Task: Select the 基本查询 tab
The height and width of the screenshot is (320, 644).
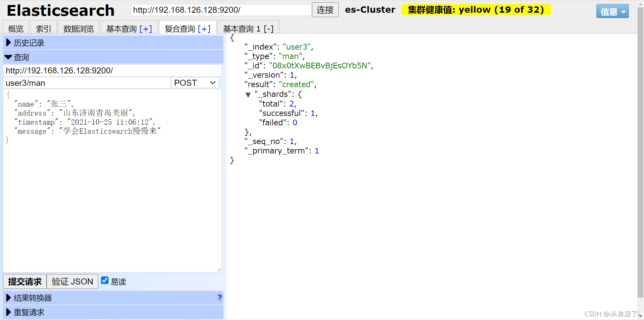Action: coord(121,29)
